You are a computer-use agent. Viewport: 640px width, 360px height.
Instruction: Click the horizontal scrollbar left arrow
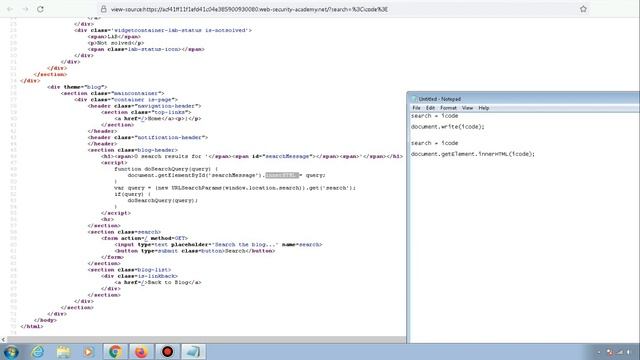tap(3, 340)
